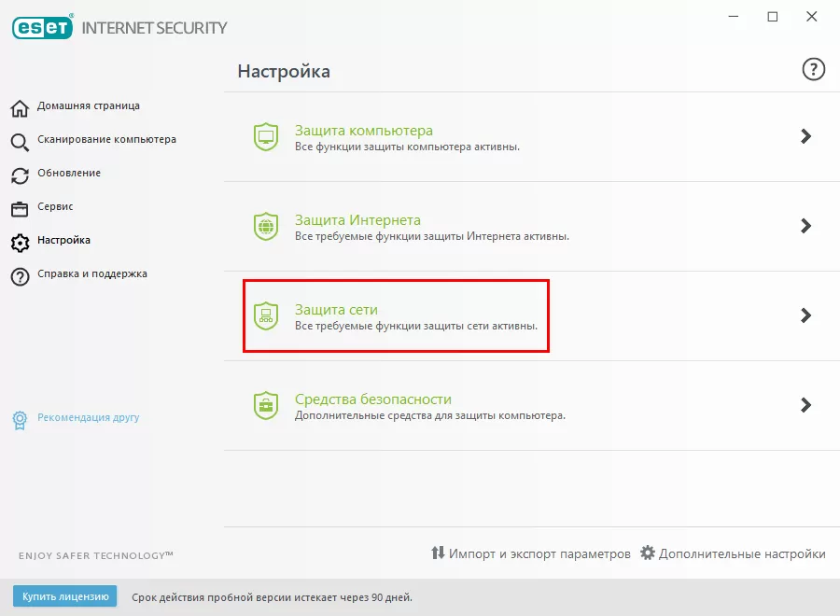Screen dimensions: 840x616
Task: Open Справка и поддержка section
Action: point(91,274)
